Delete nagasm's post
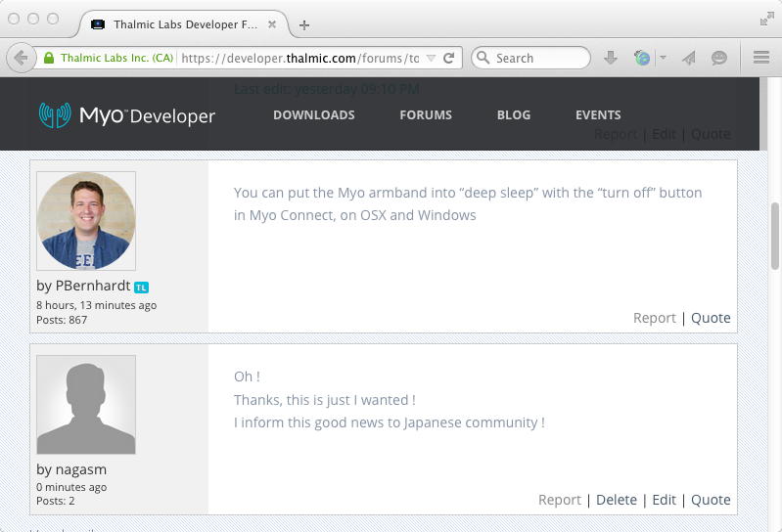 617,500
